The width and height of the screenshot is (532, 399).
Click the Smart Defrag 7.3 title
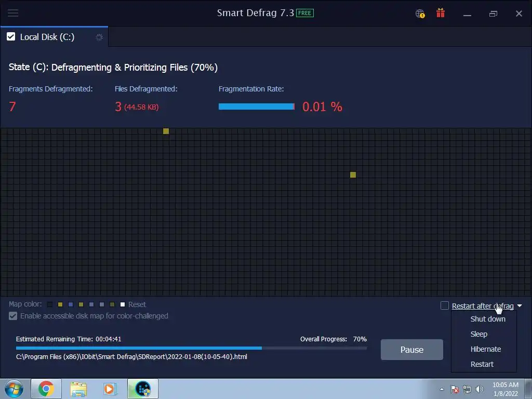(256, 13)
